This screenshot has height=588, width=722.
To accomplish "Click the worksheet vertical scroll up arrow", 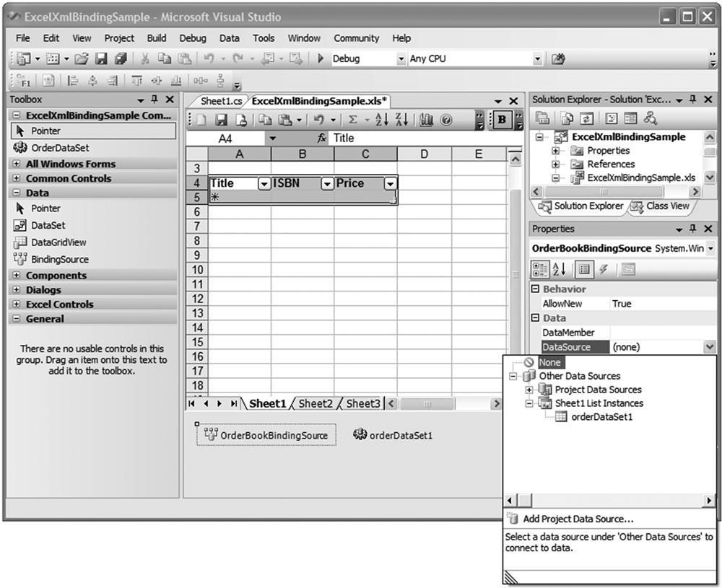I will tap(516, 159).
